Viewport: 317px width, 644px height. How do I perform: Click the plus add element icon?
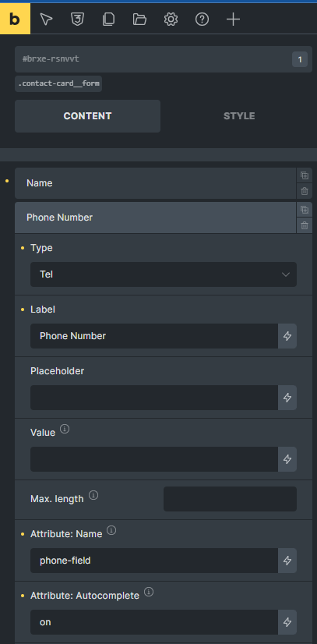tap(233, 19)
